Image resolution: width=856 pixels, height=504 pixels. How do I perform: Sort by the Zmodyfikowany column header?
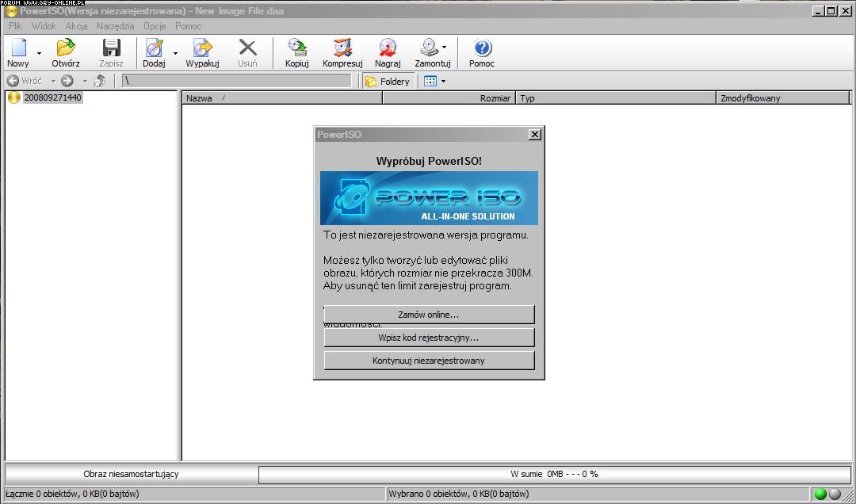783,98
